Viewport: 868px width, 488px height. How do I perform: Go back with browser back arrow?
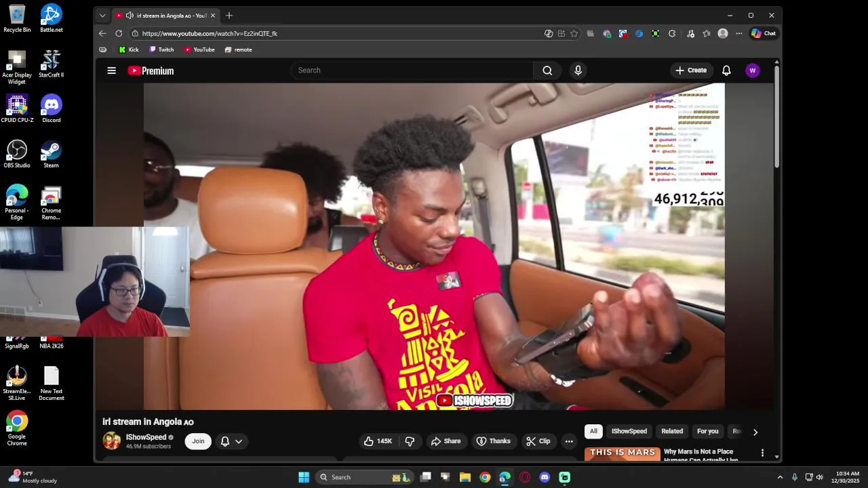pyautogui.click(x=102, y=33)
